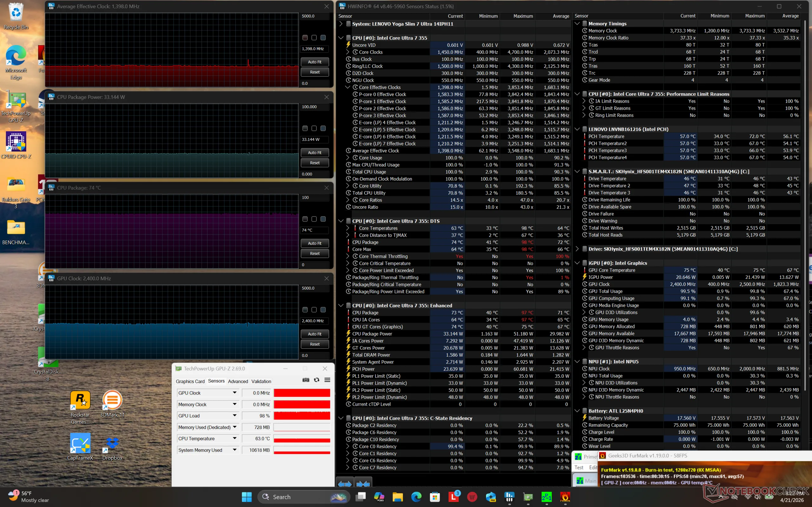The image size is (812, 507).
Task: Click Reset in GPU Clock graph window
Action: pos(314,344)
